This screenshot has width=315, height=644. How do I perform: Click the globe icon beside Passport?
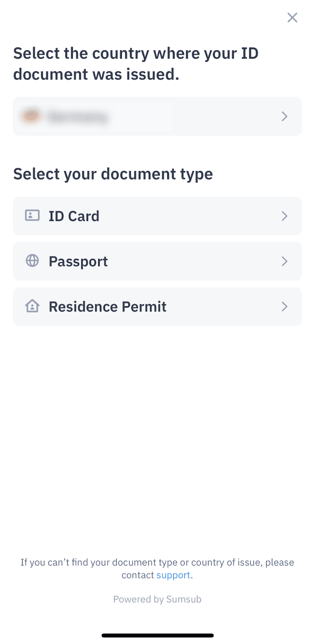click(32, 261)
